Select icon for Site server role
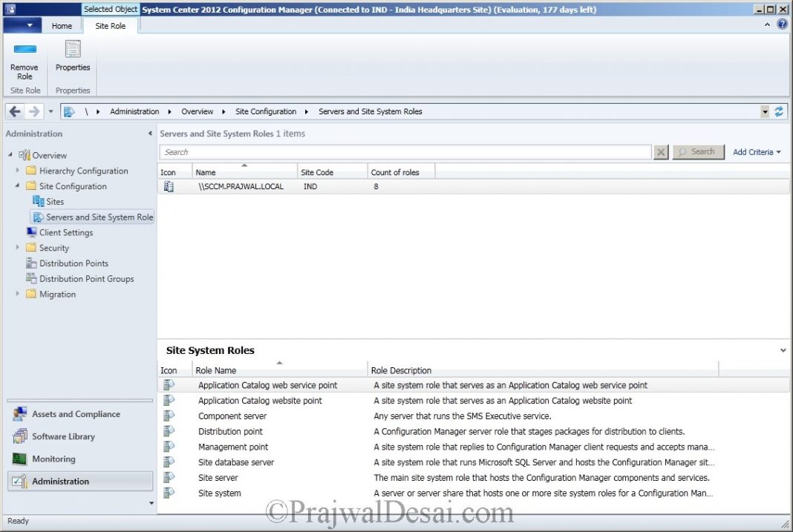 click(x=169, y=477)
